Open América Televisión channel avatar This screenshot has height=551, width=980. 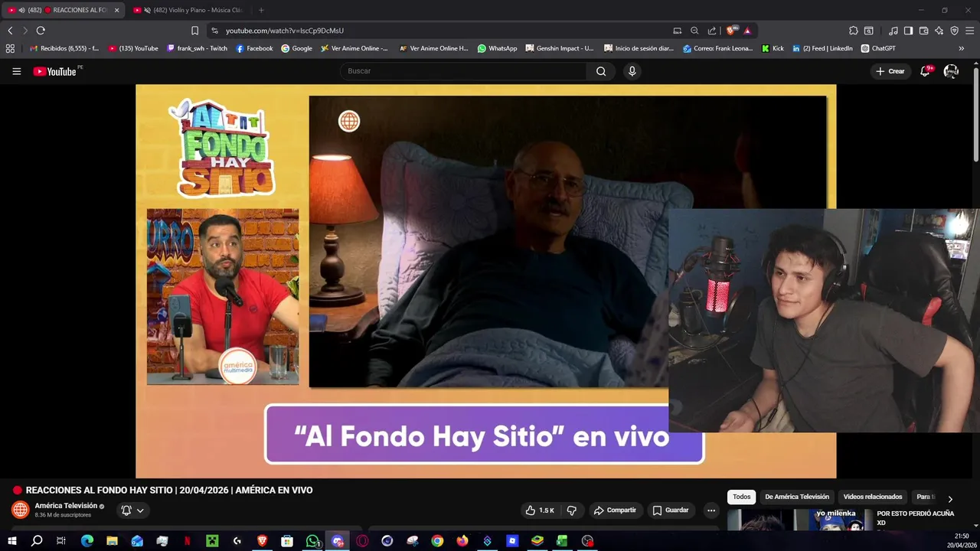click(21, 510)
